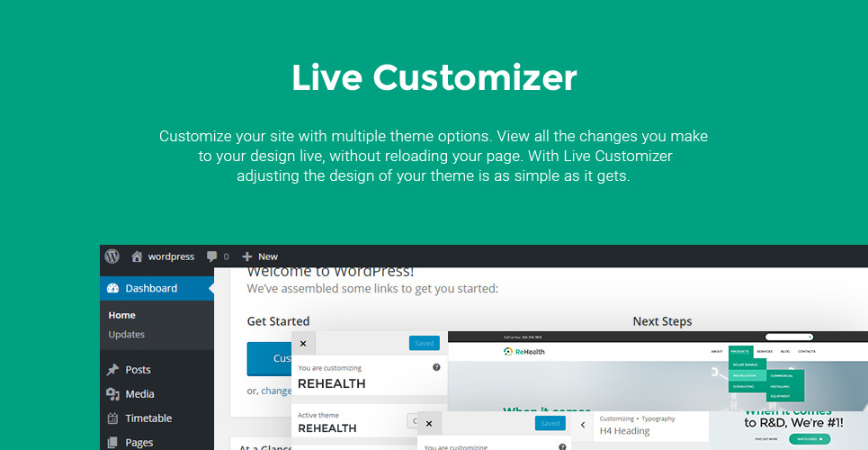Open Pages from the sidebar
This screenshot has width=868, height=450.
coord(139,442)
